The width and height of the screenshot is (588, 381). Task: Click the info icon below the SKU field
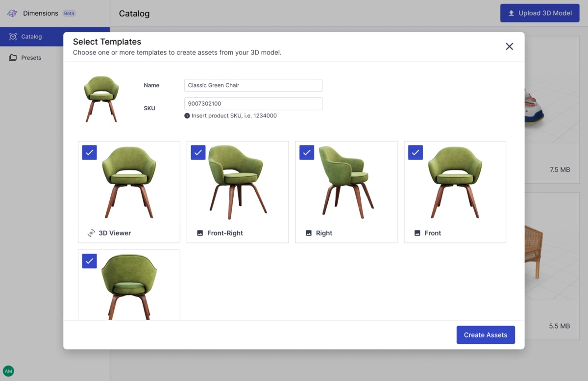point(187,116)
